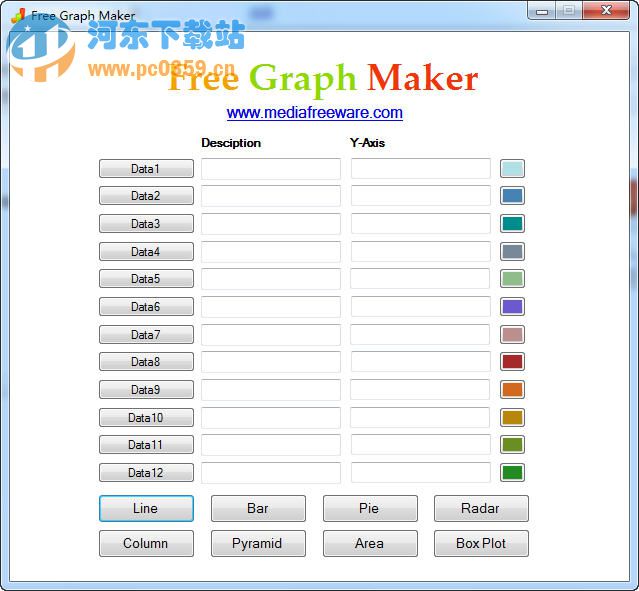Open the orange color swatch for Data9
This screenshot has height=591, width=639.
tap(512, 390)
